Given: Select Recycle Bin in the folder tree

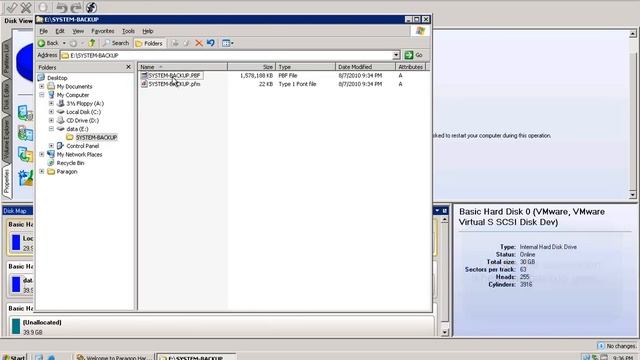Looking at the screenshot, I should pyautogui.click(x=70, y=163).
